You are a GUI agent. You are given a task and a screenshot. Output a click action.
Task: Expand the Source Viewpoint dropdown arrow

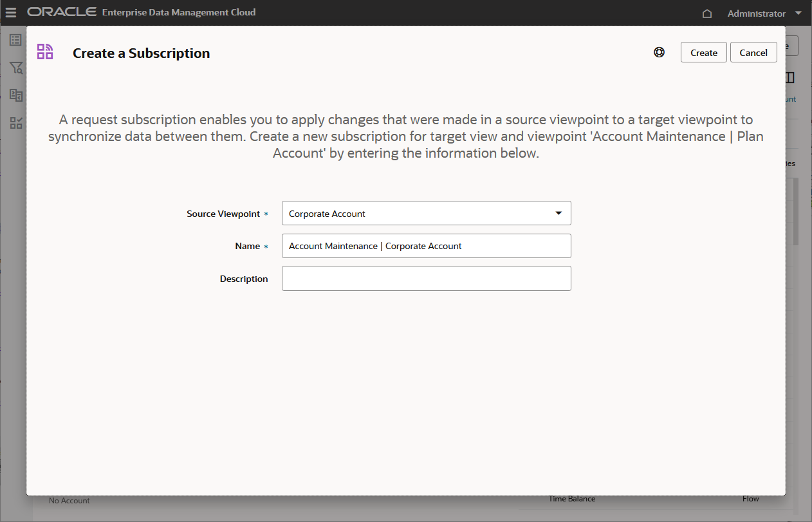coord(558,213)
